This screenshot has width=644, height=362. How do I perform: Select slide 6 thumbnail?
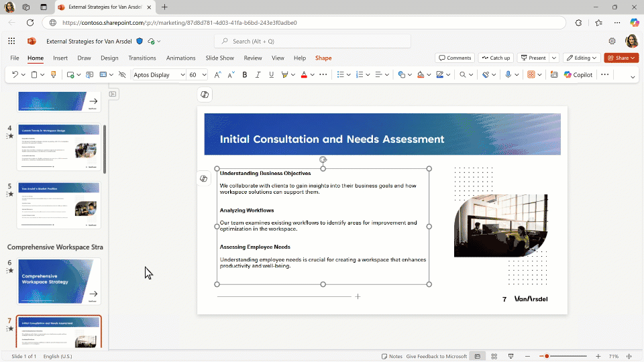pos(59,280)
